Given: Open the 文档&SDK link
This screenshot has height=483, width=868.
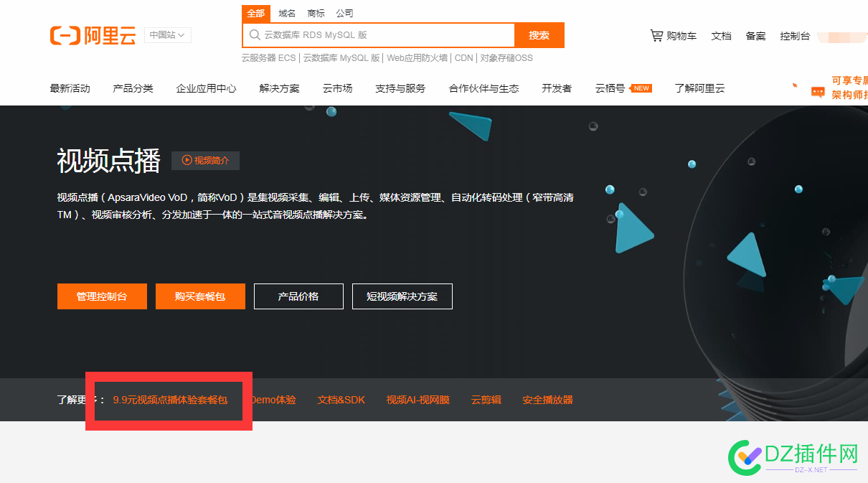Looking at the screenshot, I should 341,400.
